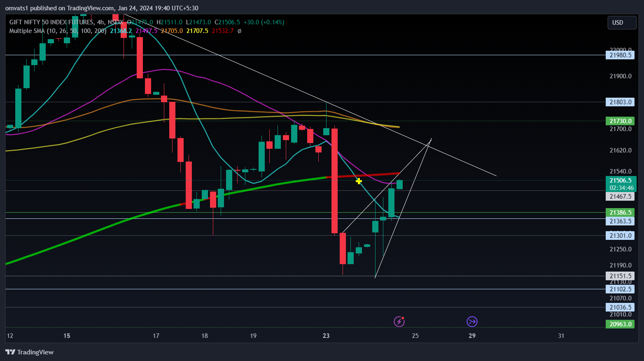Click the 21467.5 price level label
This screenshot has width=644, height=361.
click(620, 197)
